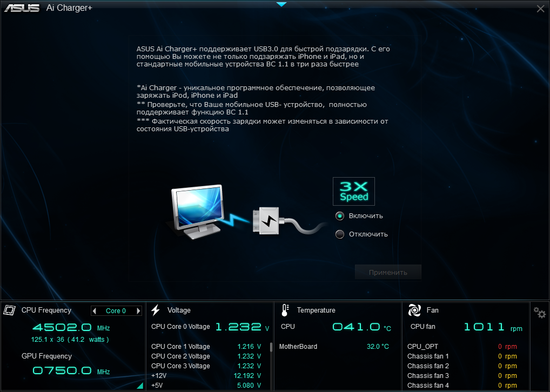Click the 3X Speed badge
550x392 pixels.
point(353,192)
